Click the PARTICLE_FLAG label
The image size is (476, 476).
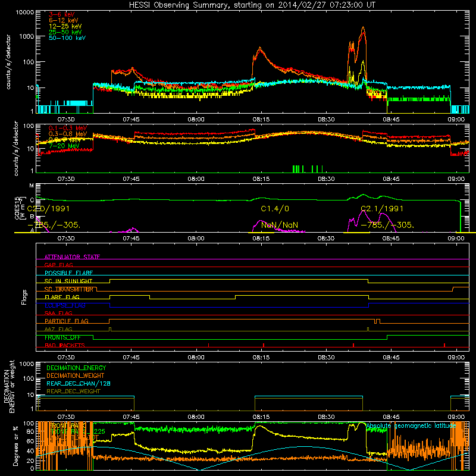pyautogui.click(x=67, y=321)
